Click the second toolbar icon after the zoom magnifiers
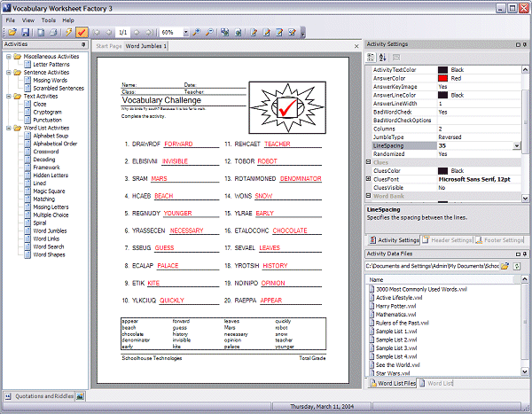The image size is (532, 414). pos(238,32)
